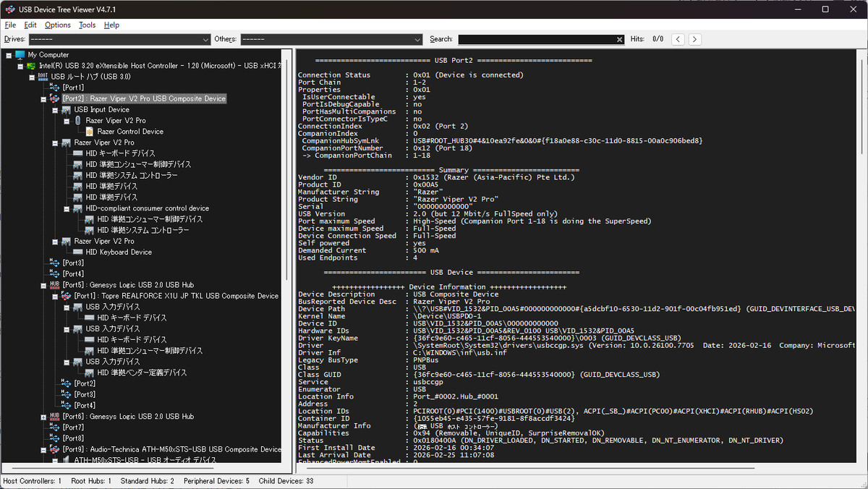
Task: Click the HID 準拠ベンダー定義デバイス icon
Action: pyautogui.click(x=89, y=373)
